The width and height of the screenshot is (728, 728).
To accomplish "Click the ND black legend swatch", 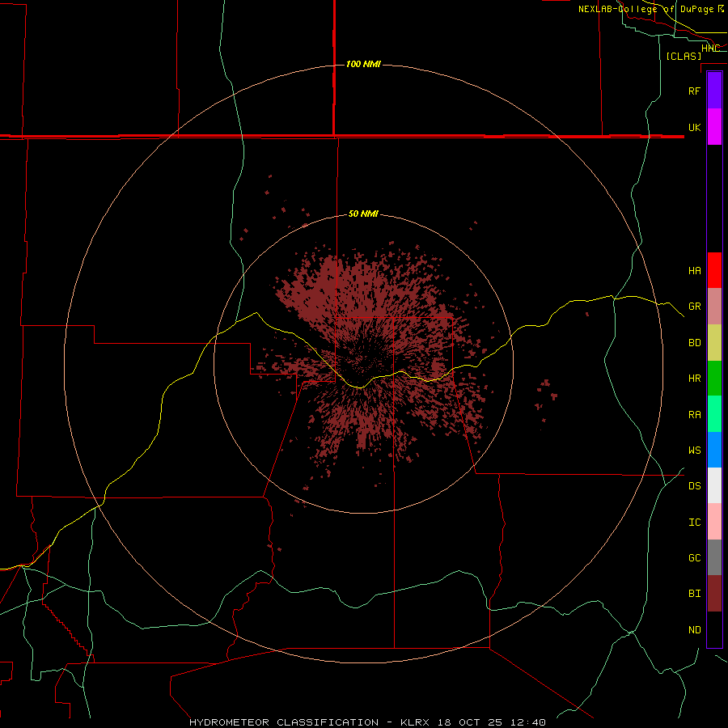I will pyautogui.click(x=714, y=629).
